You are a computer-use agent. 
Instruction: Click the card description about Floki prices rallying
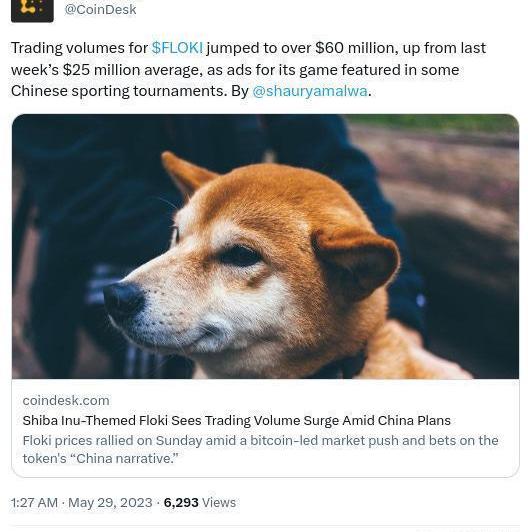tap(261, 450)
